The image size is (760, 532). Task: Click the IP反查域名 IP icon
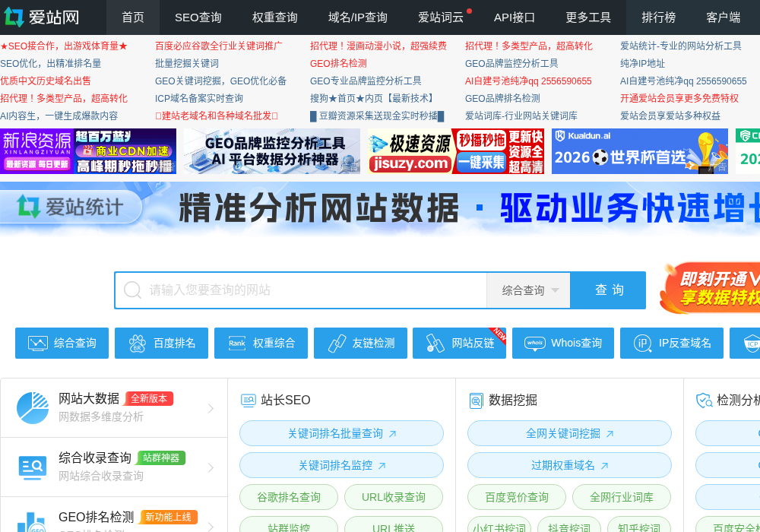point(643,343)
